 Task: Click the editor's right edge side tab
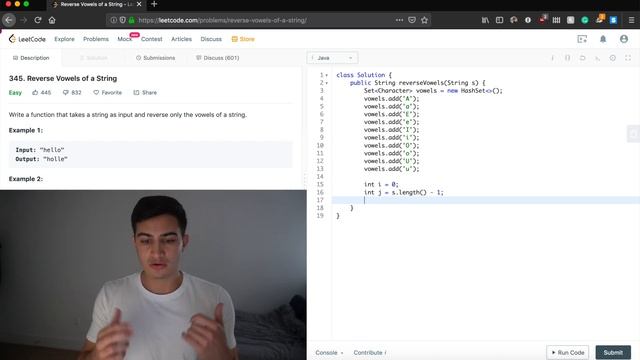(633, 134)
